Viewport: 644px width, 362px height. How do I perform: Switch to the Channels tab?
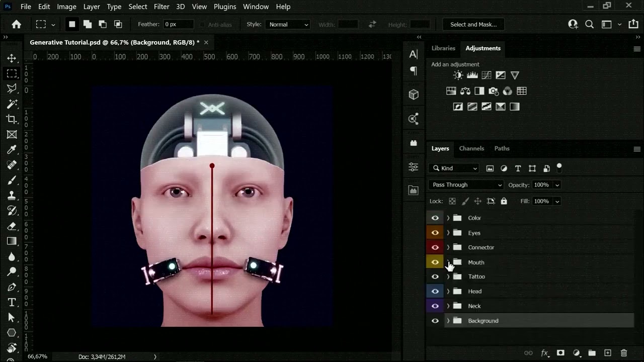[x=471, y=148]
